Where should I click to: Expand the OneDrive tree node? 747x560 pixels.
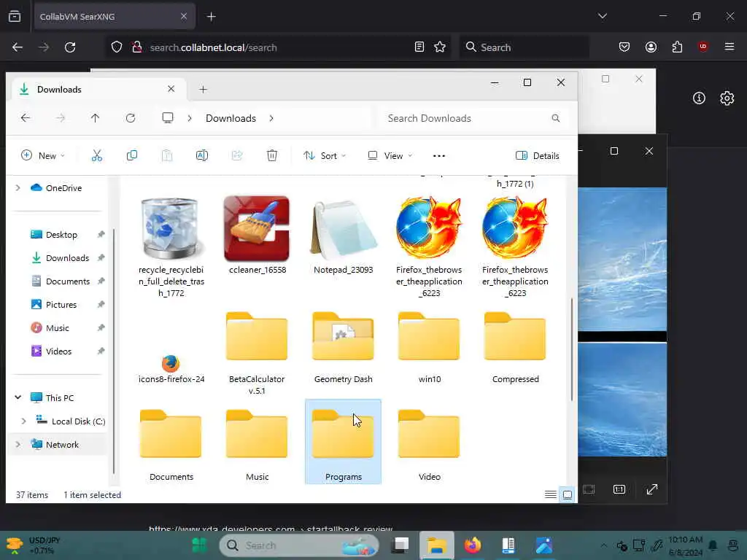click(x=18, y=188)
